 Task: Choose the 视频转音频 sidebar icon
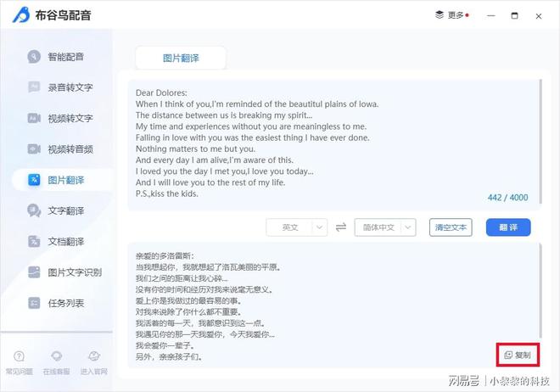[x=34, y=148]
